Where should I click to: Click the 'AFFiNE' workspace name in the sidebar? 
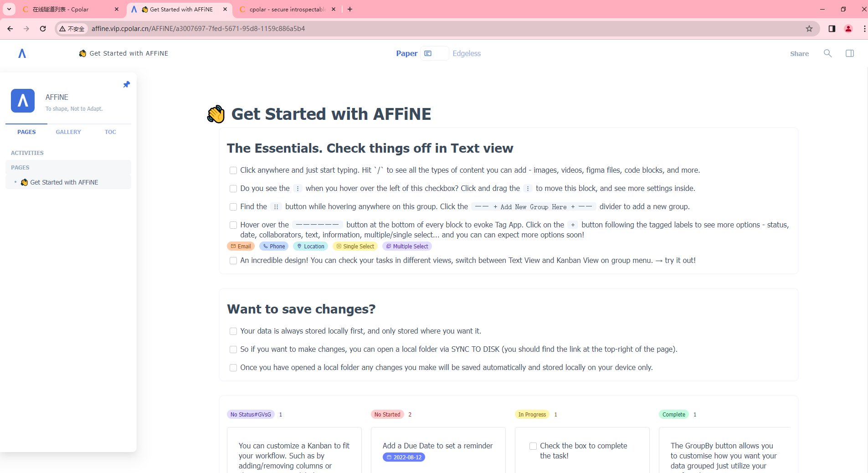(x=57, y=97)
